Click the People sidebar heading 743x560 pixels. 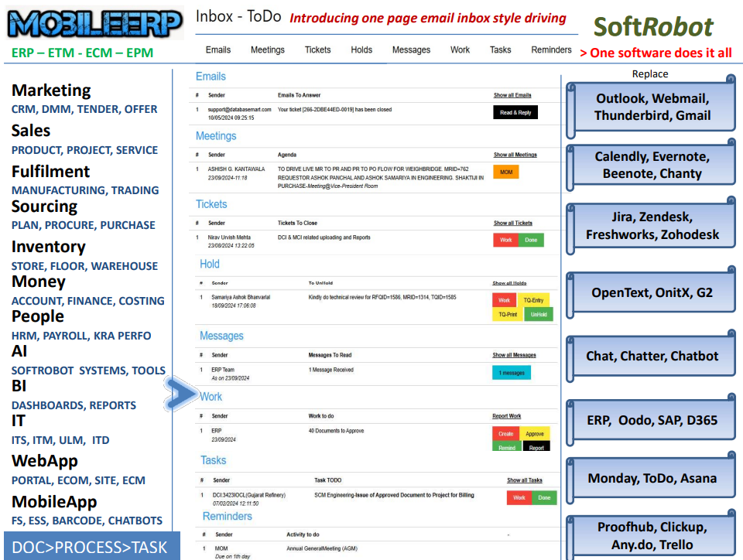click(x=37, y=316)
